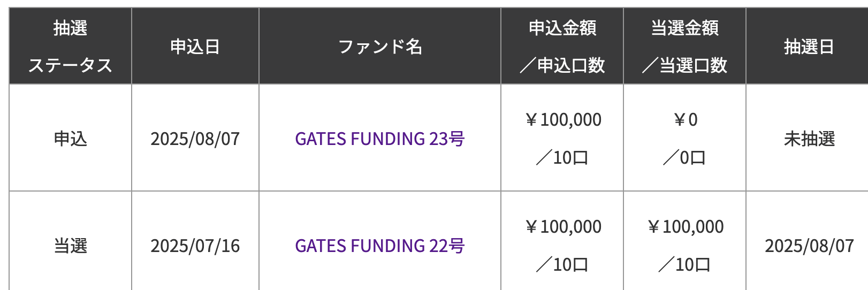Select the 2025/08/07 application date cell
The width and height of the screenshot is (868, 290).
point(195,138)
